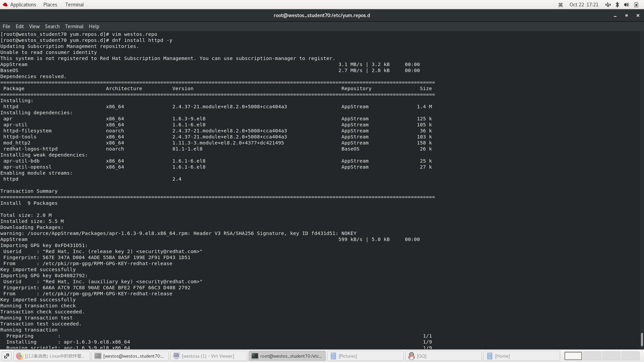Switch to root@westos_student70:/etc terminal task
This screenshot has width=644, height=362.
click(287, 356)
